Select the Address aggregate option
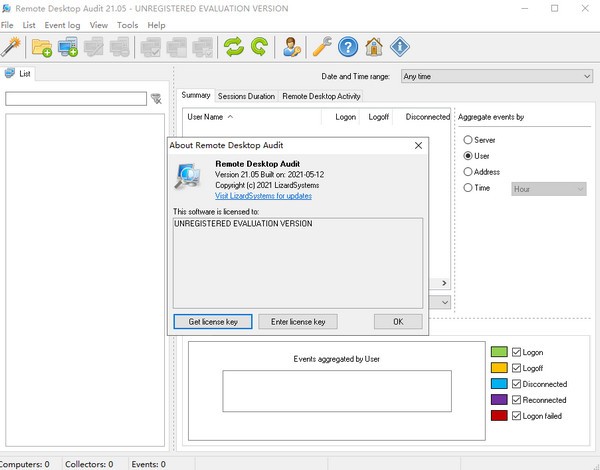Screen dimensions: 600x470 coord(467,172)
